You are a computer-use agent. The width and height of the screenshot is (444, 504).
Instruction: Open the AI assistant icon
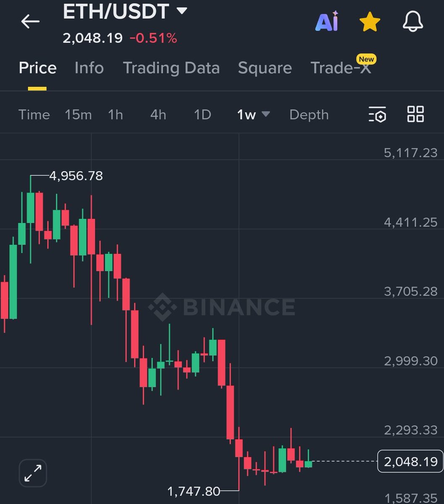[x=326, y=22]
